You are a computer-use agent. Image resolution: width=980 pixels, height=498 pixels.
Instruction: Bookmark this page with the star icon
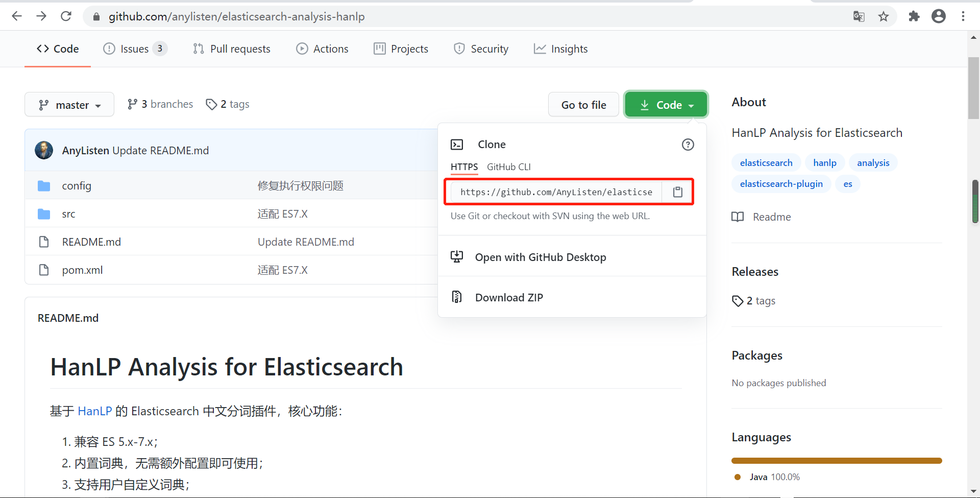884,16
